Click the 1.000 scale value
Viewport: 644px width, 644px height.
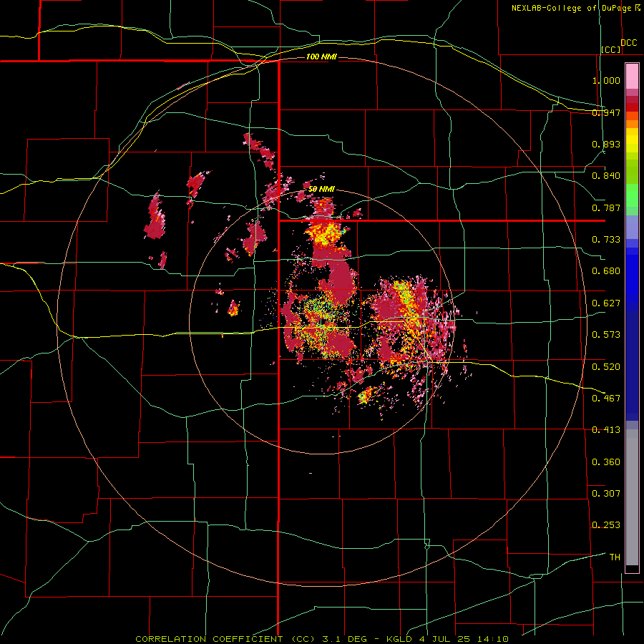pos(606,80)
